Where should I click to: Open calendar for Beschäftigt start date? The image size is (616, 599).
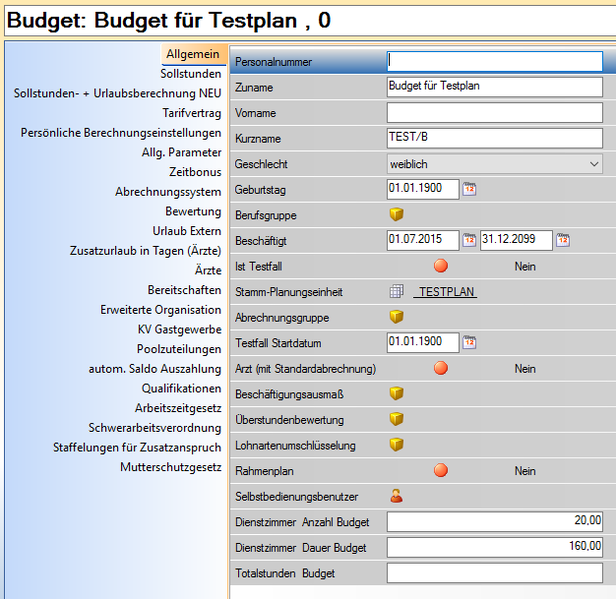click(x=469, y=241)
